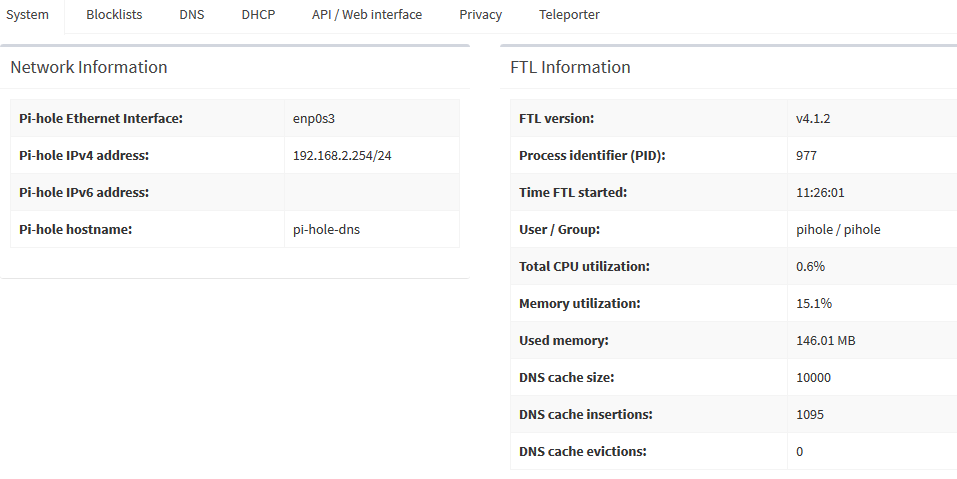Click the enp0s3 interface value
This screenshot has width=957, height=479.
(313, 118)
